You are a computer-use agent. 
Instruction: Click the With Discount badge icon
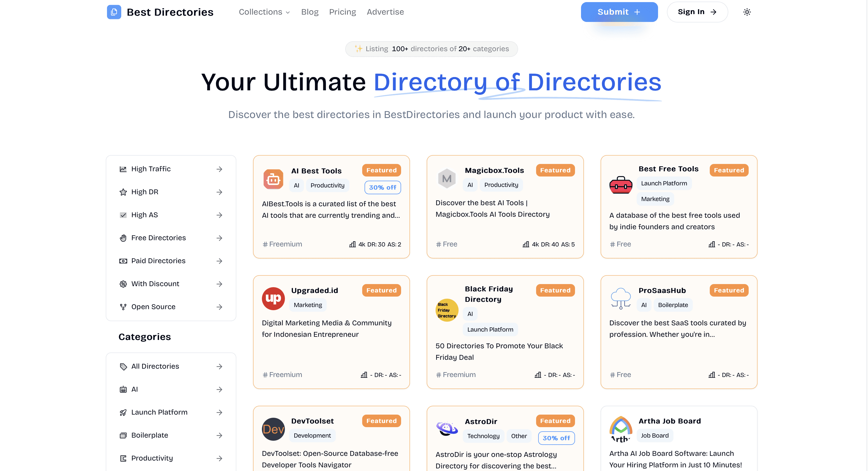[123, 284]
